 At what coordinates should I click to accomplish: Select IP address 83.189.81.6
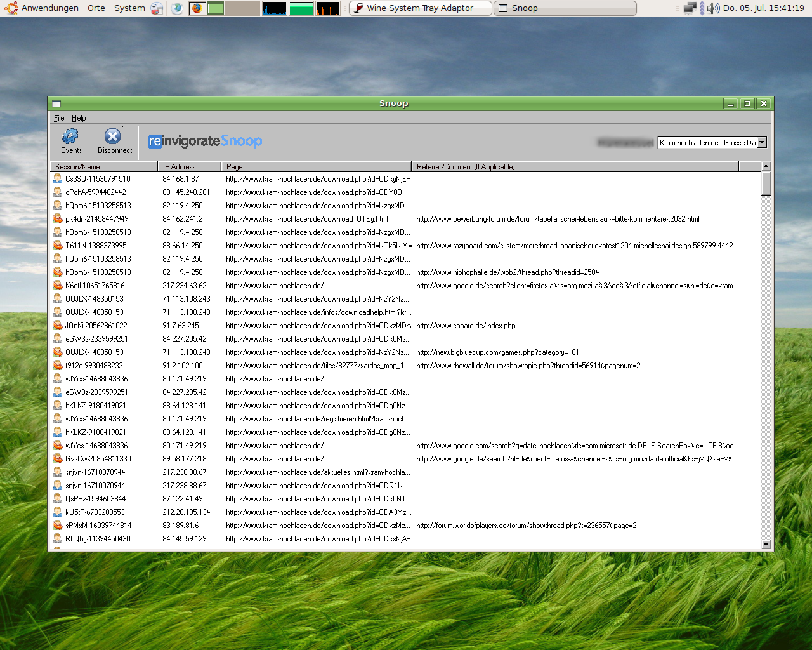(x=181, y=526)
